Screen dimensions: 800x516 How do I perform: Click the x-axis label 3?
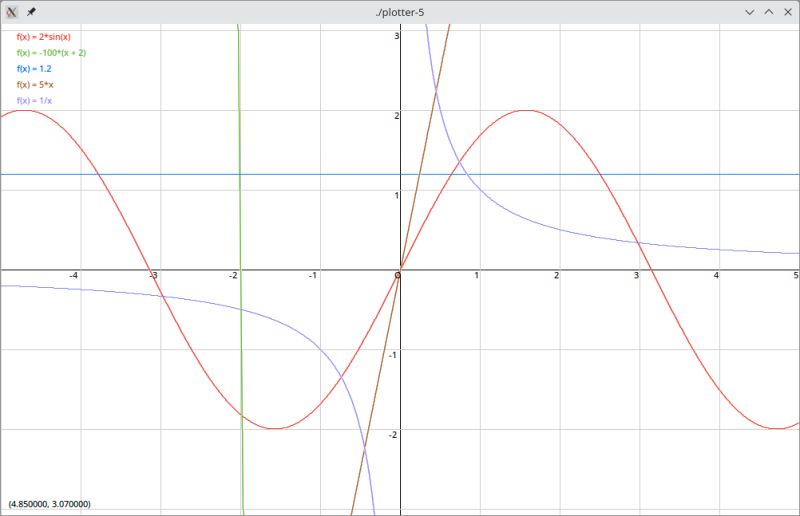636,276
